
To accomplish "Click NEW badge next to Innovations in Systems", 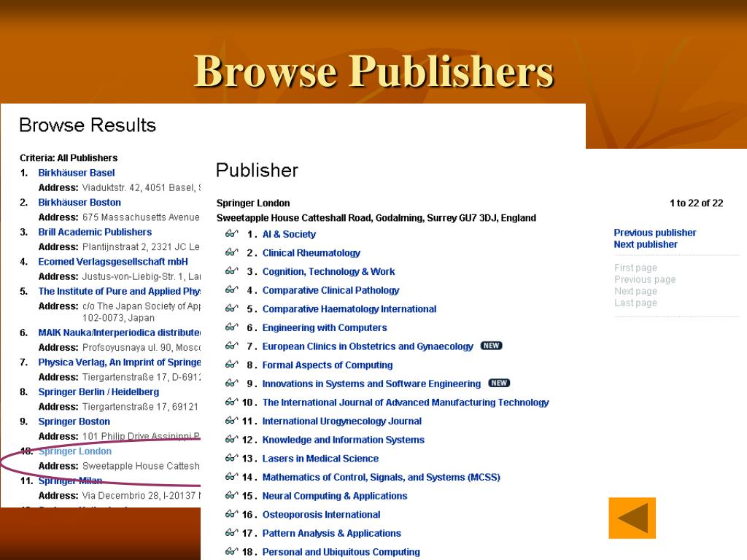I will pyautogui.click(x=499, y=383).
